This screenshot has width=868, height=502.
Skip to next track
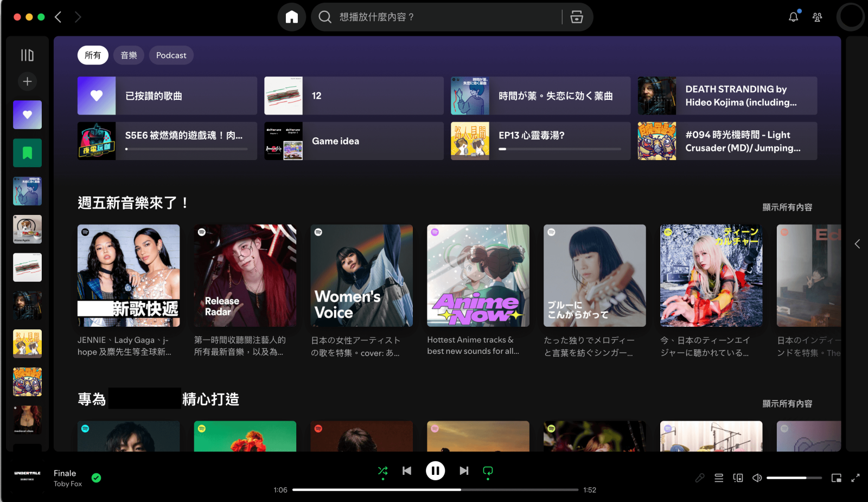pyautogui.click(x=464, y=471)
